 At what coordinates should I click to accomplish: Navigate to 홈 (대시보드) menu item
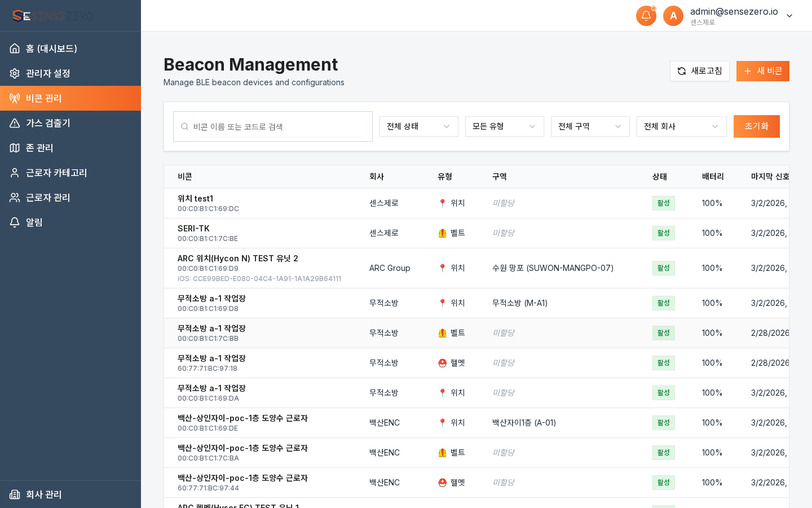point(51,49)
